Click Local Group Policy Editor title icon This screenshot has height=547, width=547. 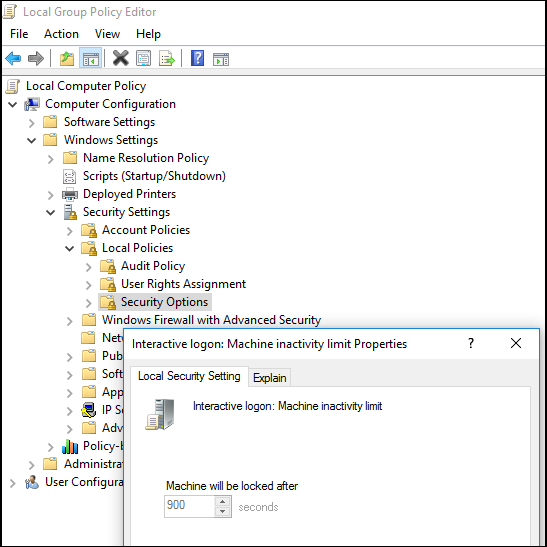tap(9, 12)
